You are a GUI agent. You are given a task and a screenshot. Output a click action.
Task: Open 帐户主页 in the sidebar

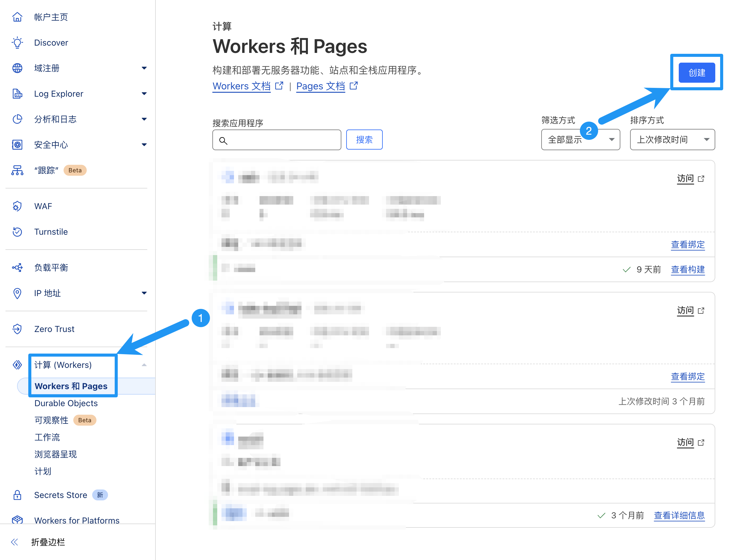[x=51, y=17]
